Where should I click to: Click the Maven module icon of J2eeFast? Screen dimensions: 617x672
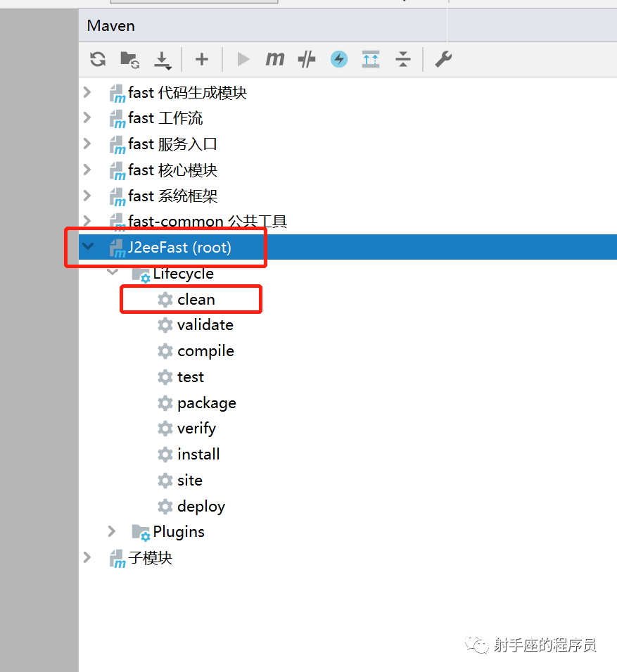click(x=117, y=248)
